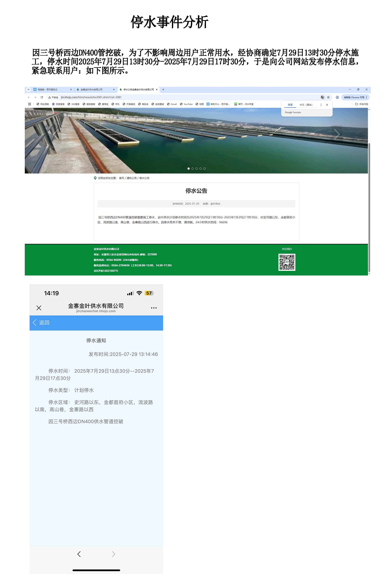
Task: Open the apps grid icon in bookmarks bar
Action: pyautogui.click(x=29, y=104)
